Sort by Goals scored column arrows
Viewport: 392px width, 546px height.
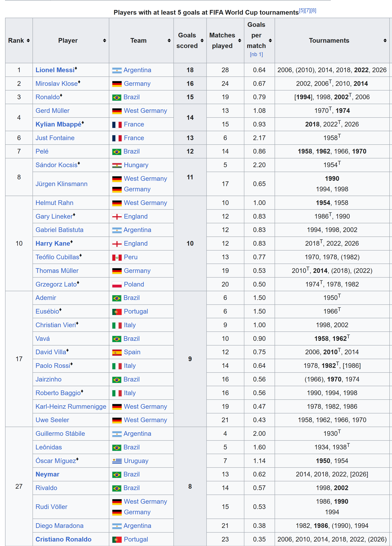click(202, 41)
